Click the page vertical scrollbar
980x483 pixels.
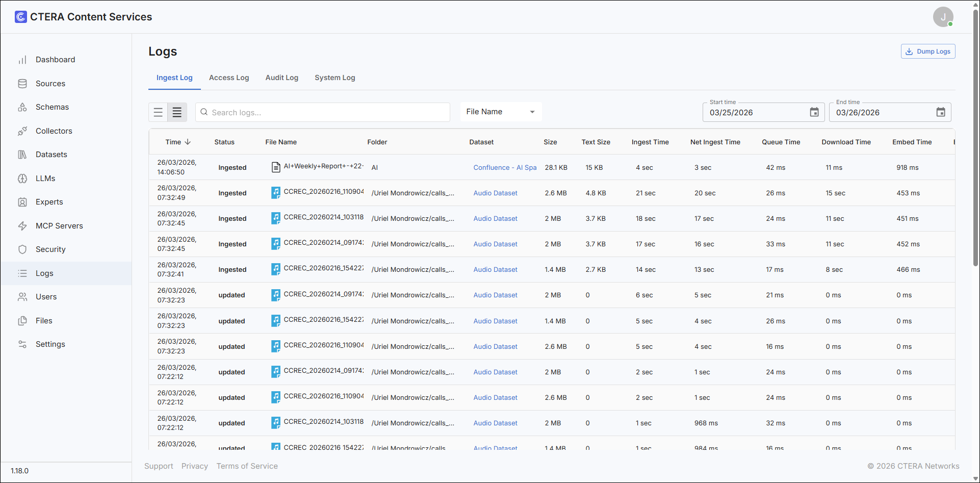[x=976, y=138]
